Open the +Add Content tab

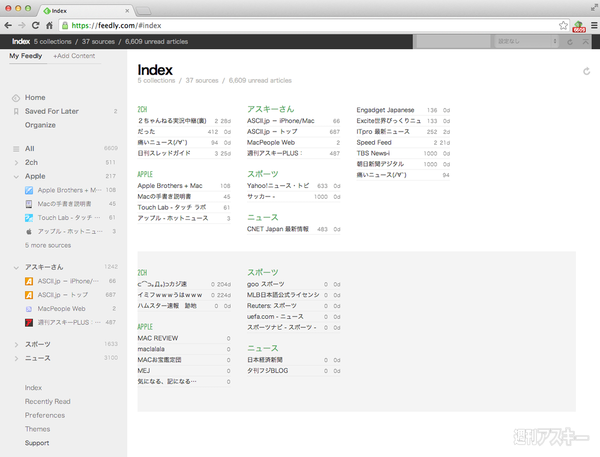[x=74, y=56]
